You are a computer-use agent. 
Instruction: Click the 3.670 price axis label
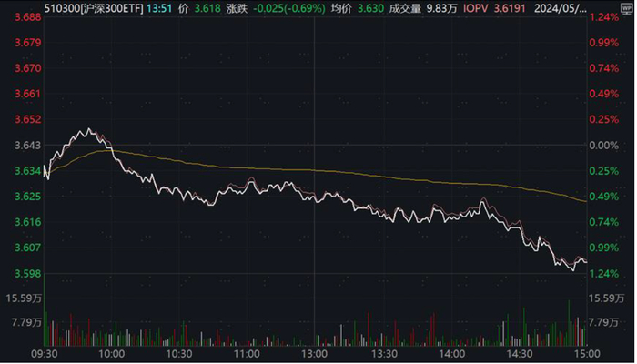(28, 68)
